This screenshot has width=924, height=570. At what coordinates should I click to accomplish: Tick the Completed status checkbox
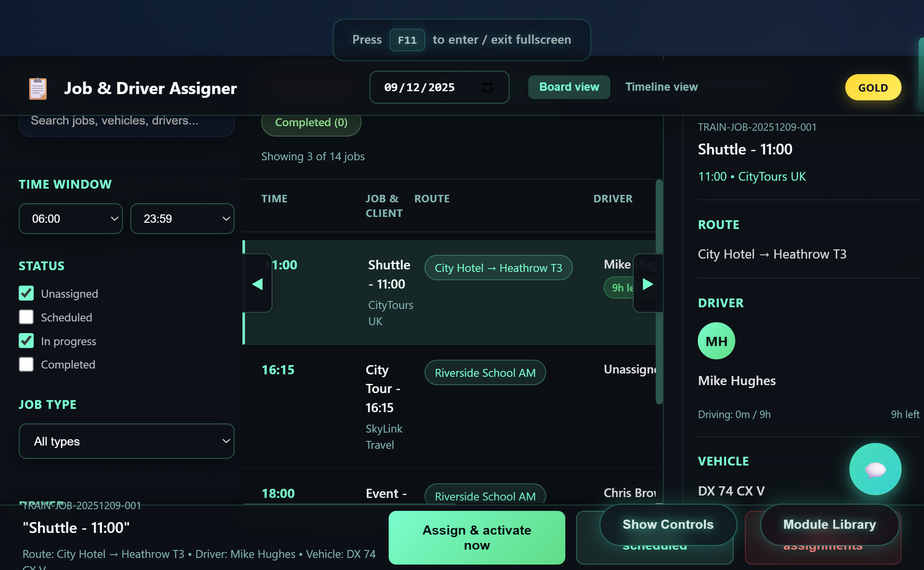pos(26,364)
